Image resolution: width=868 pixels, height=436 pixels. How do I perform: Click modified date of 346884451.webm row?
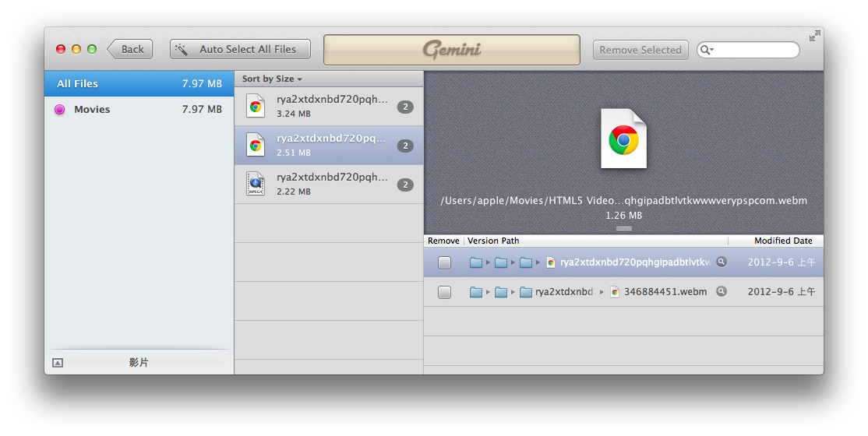[781, 292]
